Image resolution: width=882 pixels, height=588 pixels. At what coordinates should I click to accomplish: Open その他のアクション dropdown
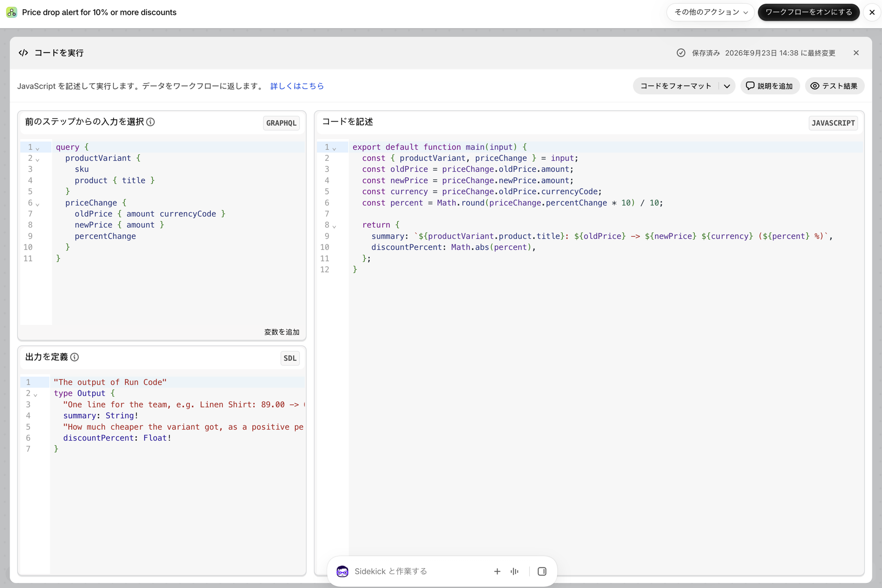click(x=711, y=12)
